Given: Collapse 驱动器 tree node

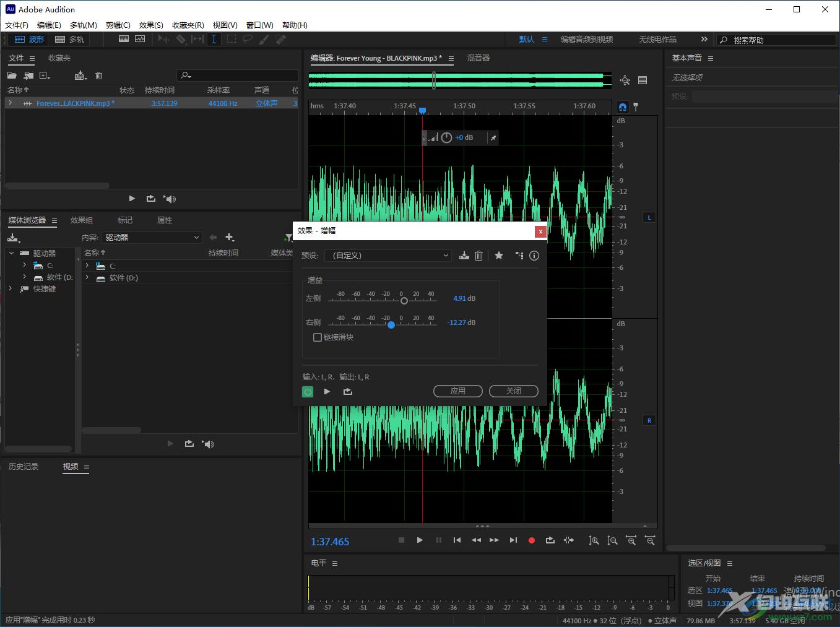Looking at the screenshot, I should coord(11,253).
